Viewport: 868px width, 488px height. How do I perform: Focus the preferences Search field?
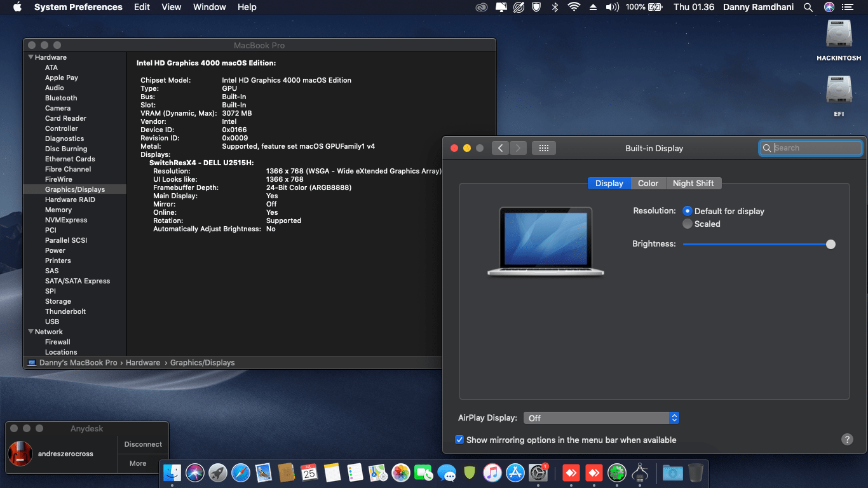(x=811, y=148)
